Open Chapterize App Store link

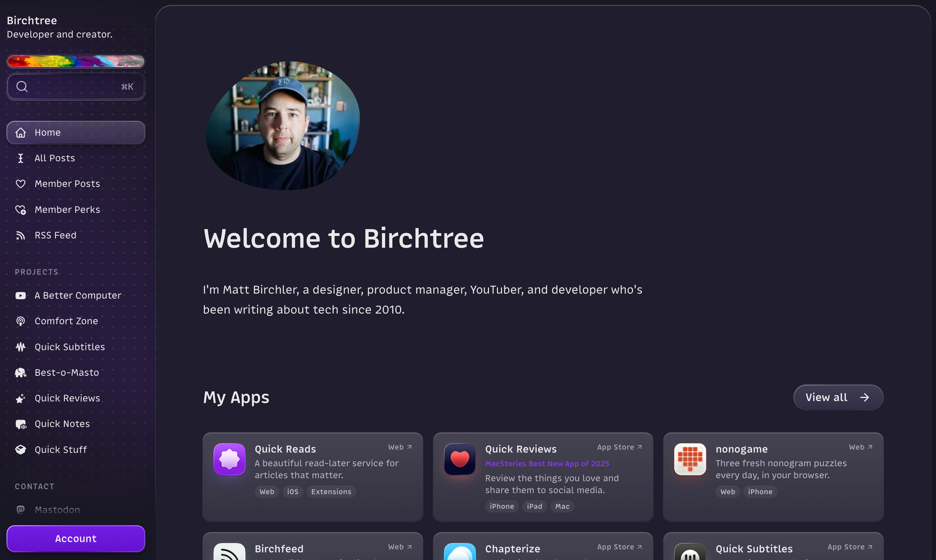tap(619, 547)
